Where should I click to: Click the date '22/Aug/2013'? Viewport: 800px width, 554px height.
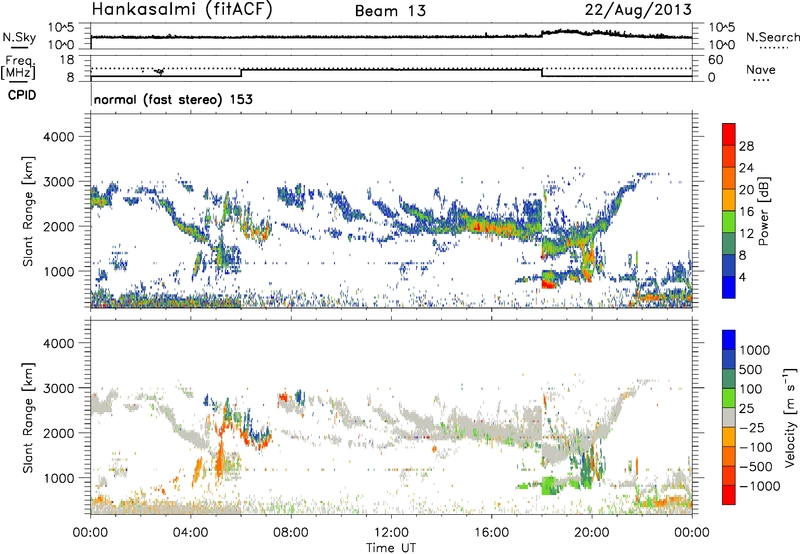[638, 9]
